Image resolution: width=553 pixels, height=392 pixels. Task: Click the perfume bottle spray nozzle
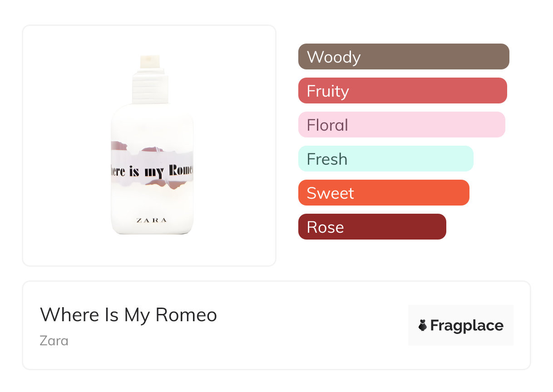(x=150, y=62)
